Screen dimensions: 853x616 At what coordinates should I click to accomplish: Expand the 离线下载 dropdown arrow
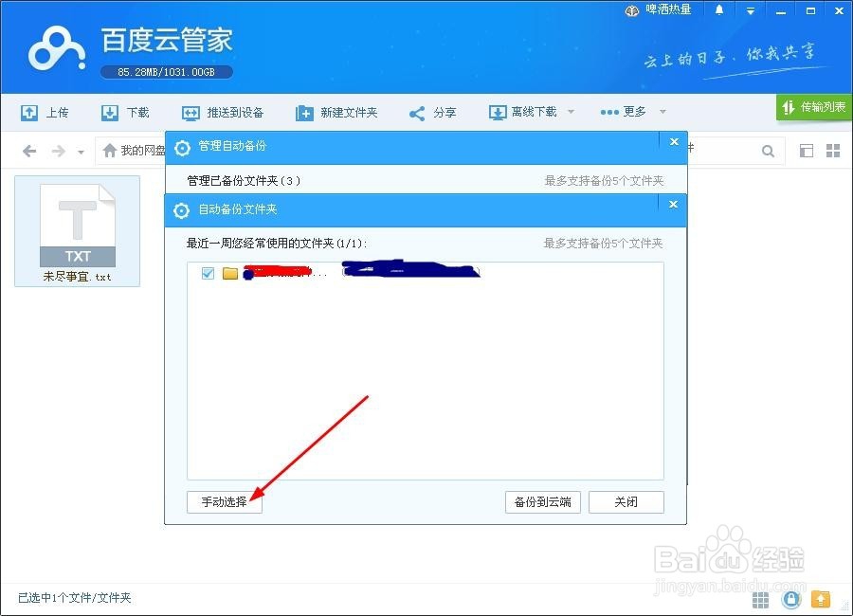click(571, 112)
